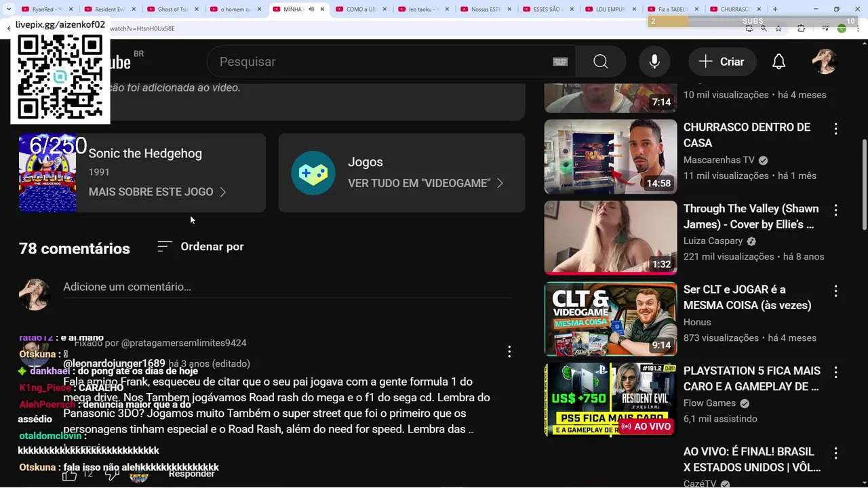Image resolution: width=868 pixels, height=488 pixels.
Task: Open options menu for AO VIVO É FINAL video
Action: (x=835, y=453)
